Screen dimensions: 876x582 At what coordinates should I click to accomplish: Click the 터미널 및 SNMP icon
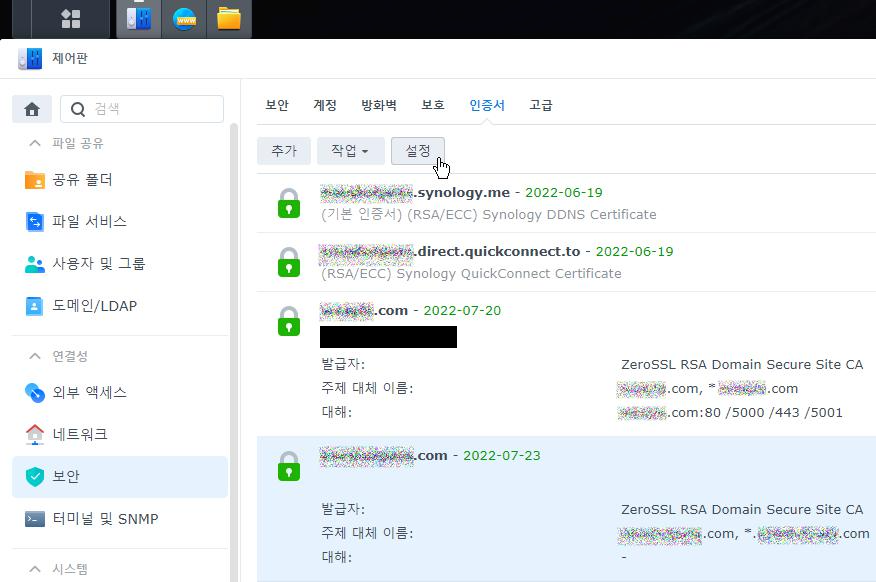point(35,519)
